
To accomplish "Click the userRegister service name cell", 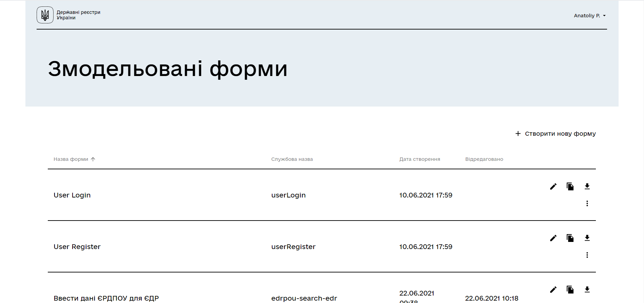I will point(293,247).
